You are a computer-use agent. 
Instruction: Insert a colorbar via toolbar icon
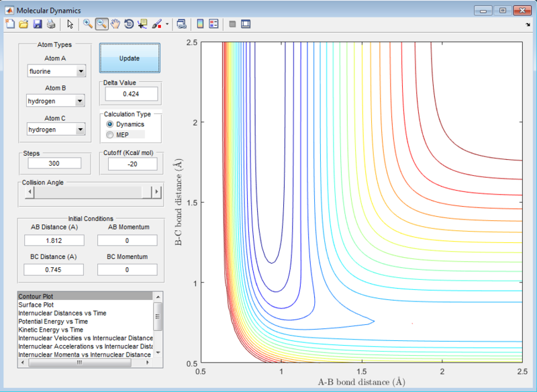click(x=200, y=24)
